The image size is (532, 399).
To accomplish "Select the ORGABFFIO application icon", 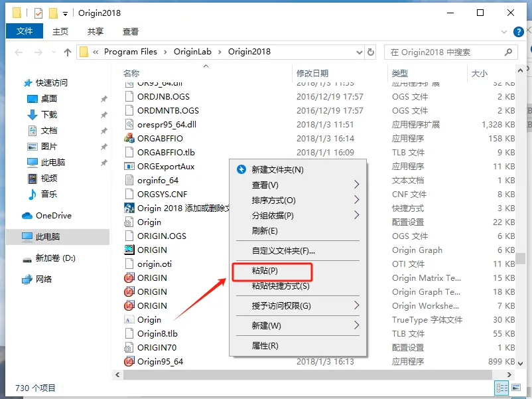I will (x=129, y=139).
